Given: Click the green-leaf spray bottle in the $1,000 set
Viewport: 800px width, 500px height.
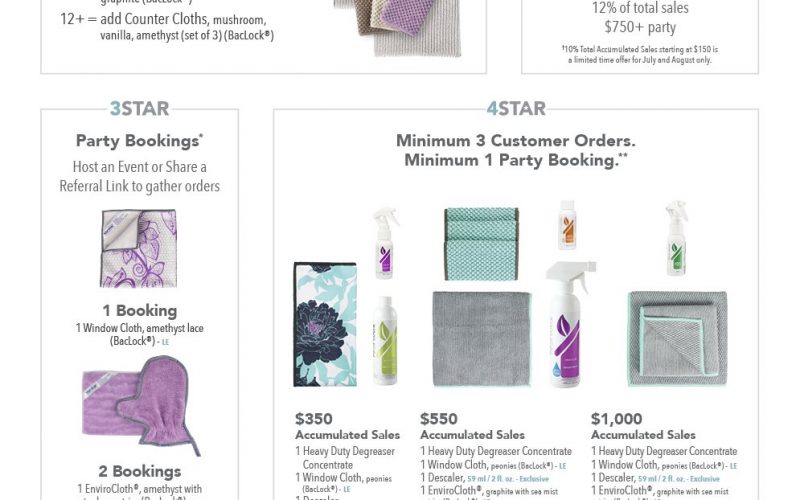Looking at the screenshot, I should tap(676, 238).
